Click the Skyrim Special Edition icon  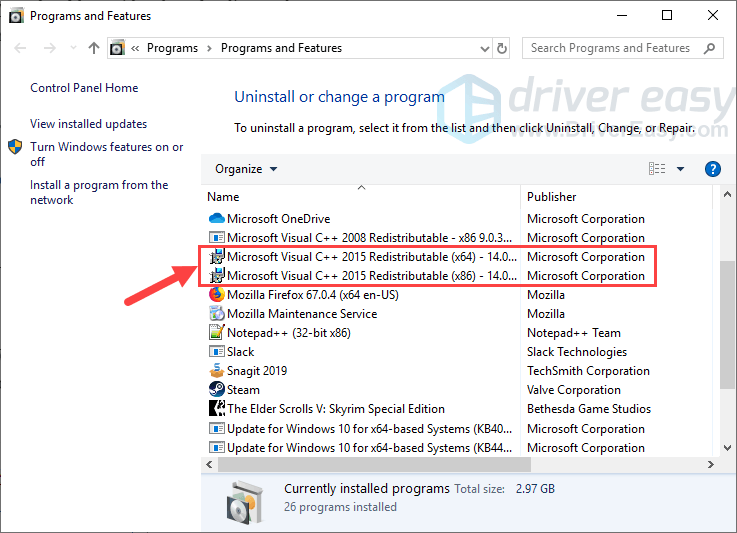click(x=216, y=409)
